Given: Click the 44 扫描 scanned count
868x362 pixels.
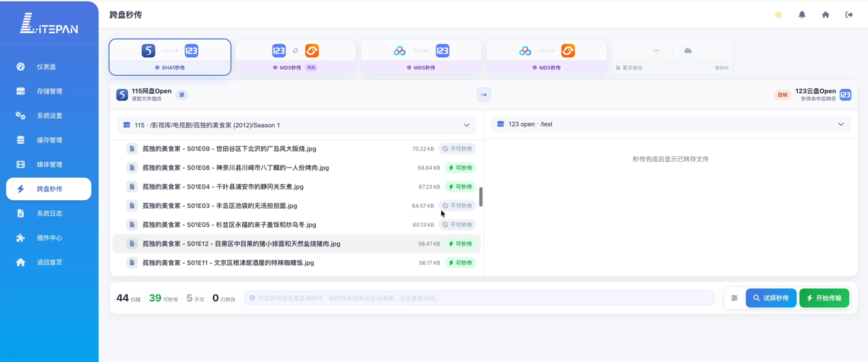Looking at the screenshot, I should (x=128, y=298).
